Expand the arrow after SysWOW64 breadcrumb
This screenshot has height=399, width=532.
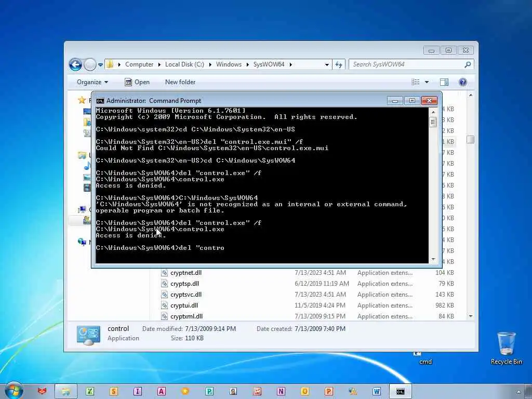(290, 64)
